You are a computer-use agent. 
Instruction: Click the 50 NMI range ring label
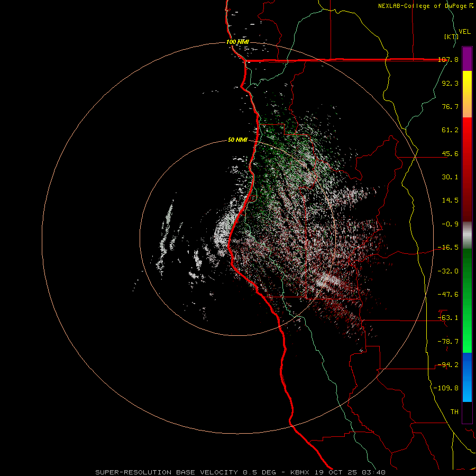pos(237,140)
